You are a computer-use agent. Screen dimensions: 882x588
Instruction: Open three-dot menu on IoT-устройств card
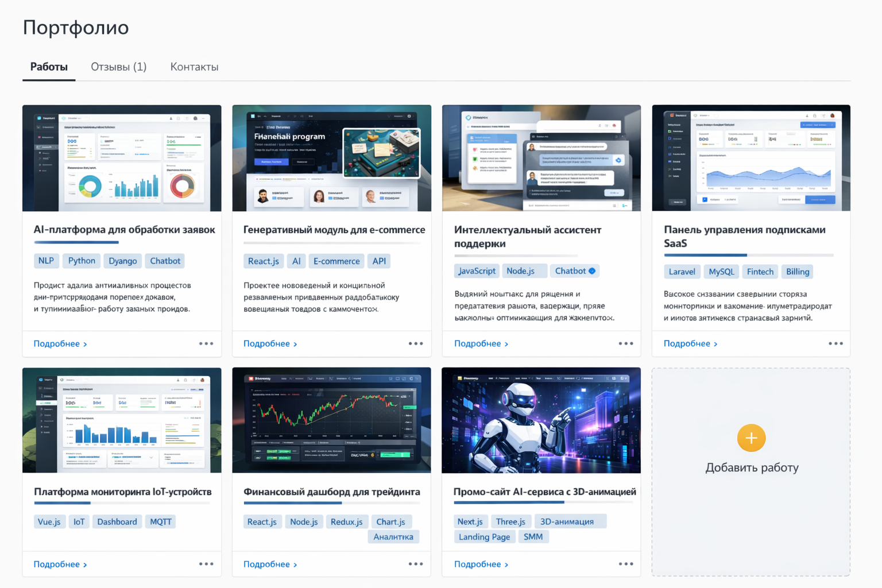tap(206, 564)
